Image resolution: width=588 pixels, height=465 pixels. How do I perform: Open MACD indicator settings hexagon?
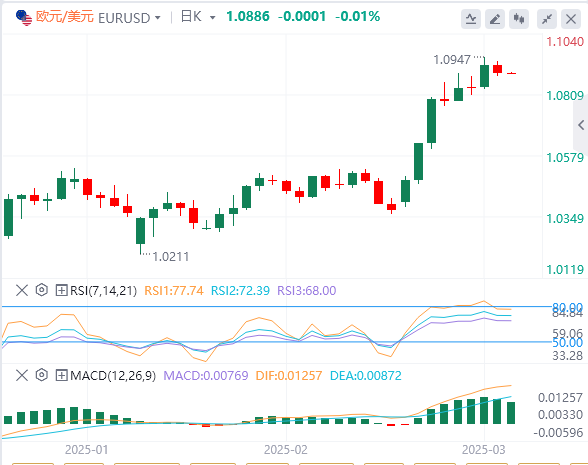tap(42, 375)
